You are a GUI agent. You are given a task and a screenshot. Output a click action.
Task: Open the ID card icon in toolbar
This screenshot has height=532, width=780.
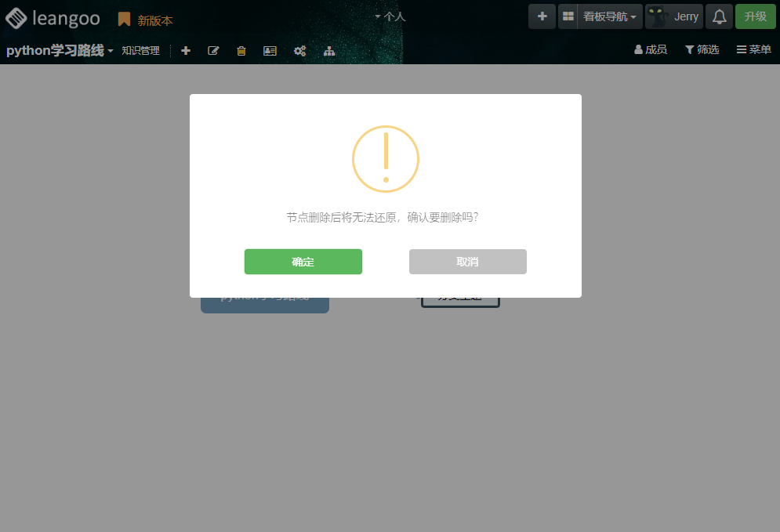[270, 51]
